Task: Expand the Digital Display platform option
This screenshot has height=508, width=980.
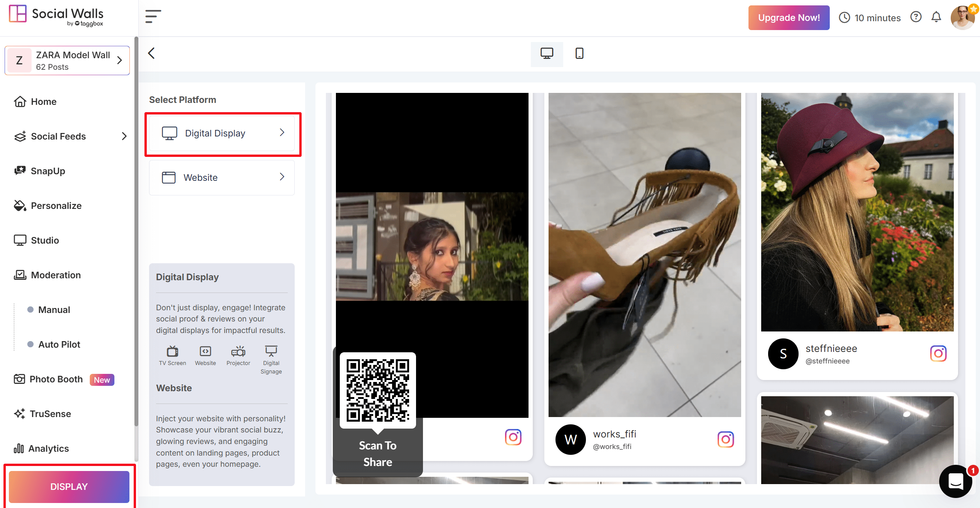Action: pyautogui.click(x=222, y=133)
